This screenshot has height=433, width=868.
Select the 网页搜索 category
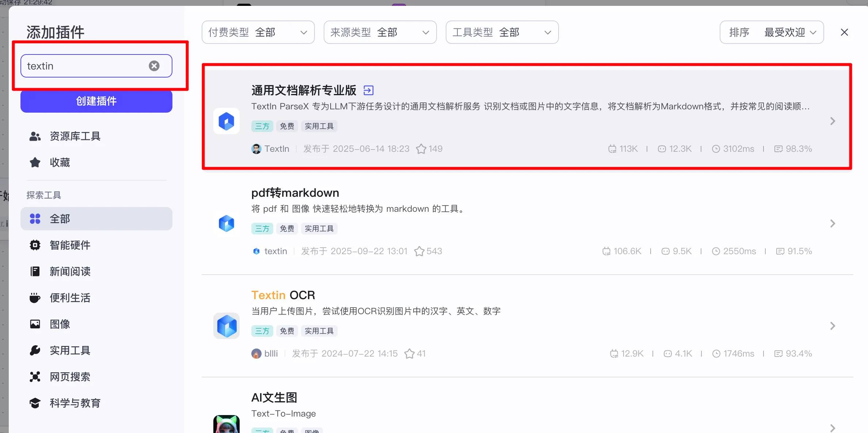pos(96,377)
